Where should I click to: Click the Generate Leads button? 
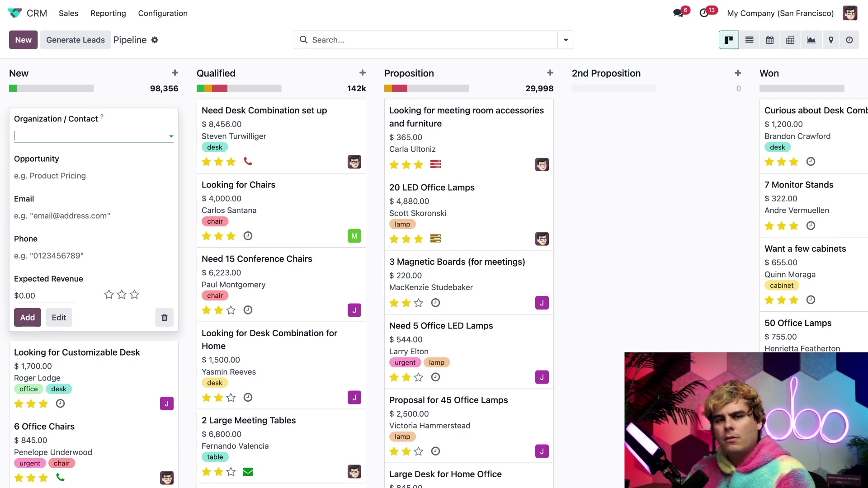(x=75, y=40)
